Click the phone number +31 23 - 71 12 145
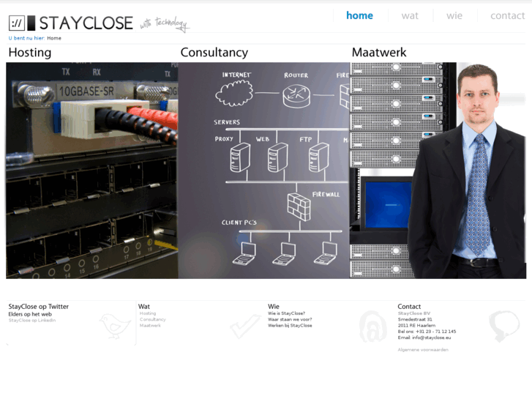Screen dimensions: 532x399 (436, 332)
